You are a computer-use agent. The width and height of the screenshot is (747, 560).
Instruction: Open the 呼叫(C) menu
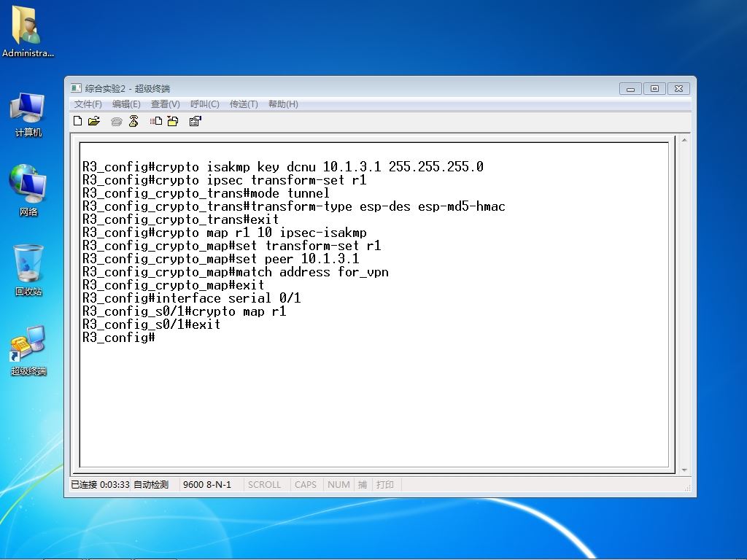tap(205, 104)
